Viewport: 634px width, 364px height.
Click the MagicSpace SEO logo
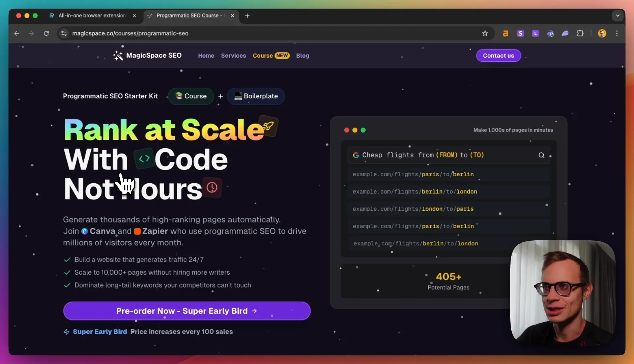147,56
